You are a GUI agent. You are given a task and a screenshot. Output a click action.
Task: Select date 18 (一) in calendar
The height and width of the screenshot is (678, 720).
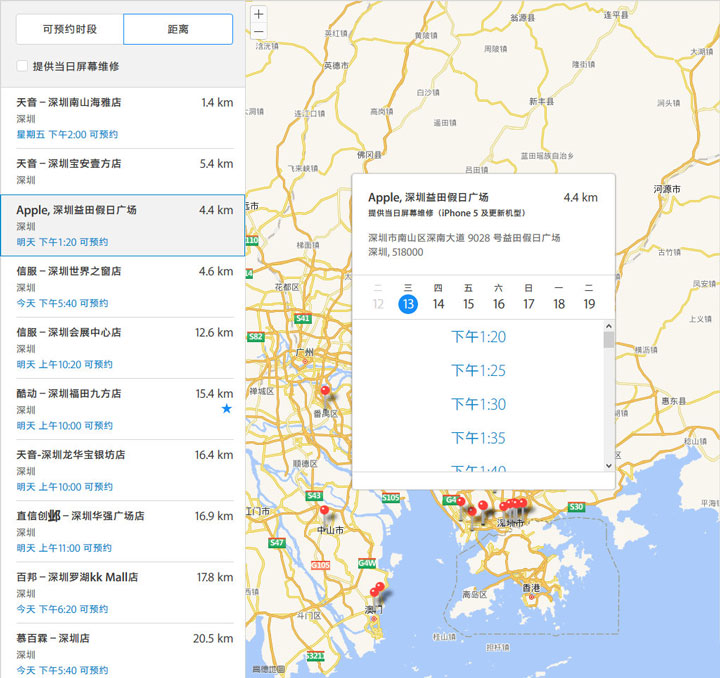pyautogui.click(x=559, y=304)
